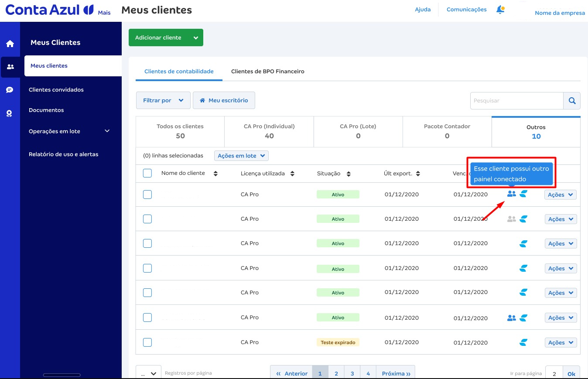Go to the Próxima page

coord(396,373)
